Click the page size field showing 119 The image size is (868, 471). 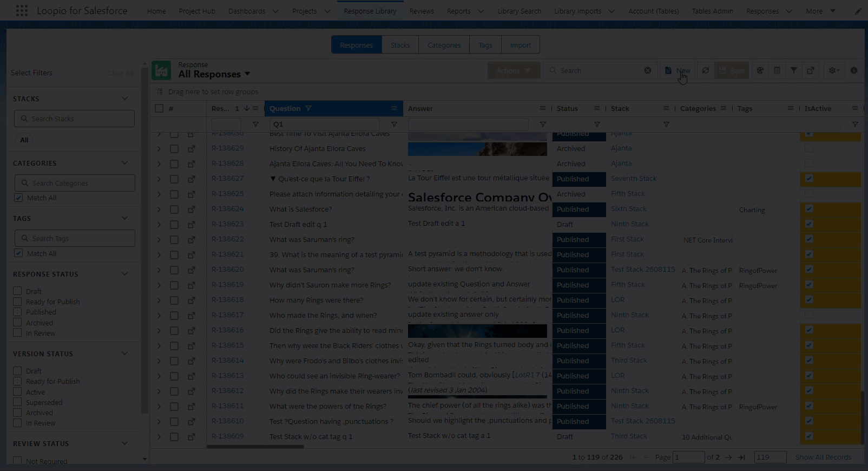[770, 457]
